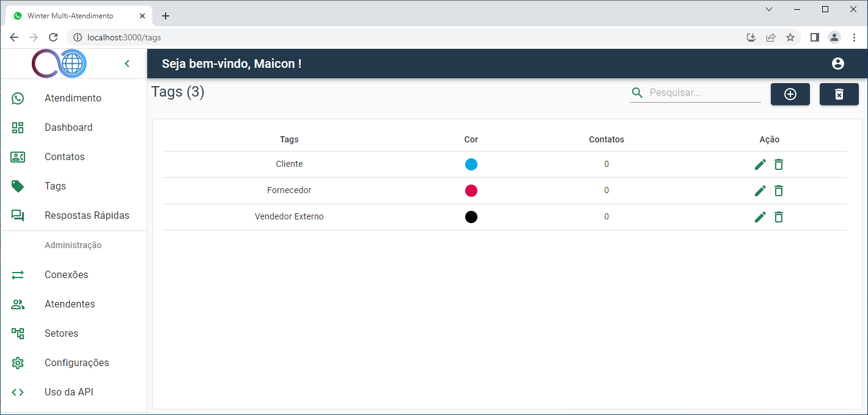Remove Vendedor Externo tag using trash icon

(778, 217)
